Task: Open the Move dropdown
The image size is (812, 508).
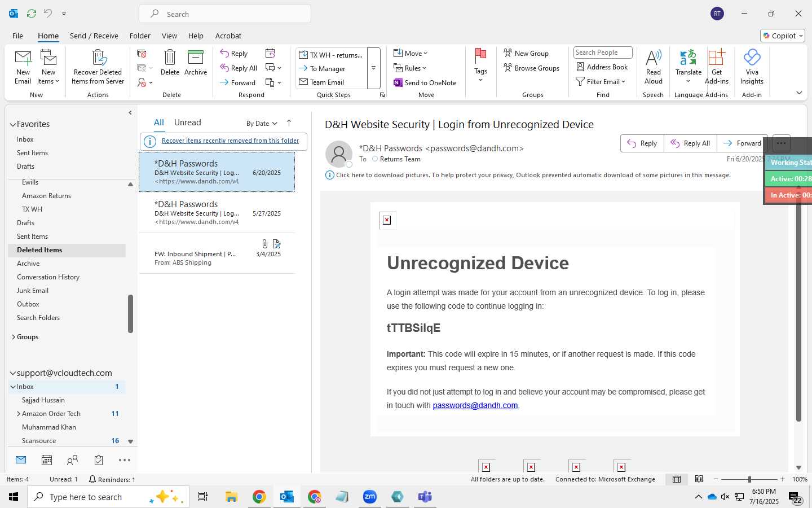Action: 411,53
